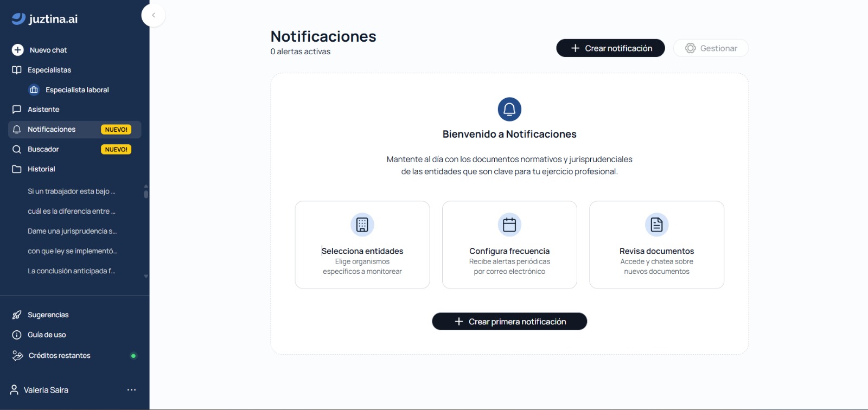This screenshot has width=868, height=410.
Task: Click the folder icon for Historial
Action: pyautogui.click(x=17, y=169)
